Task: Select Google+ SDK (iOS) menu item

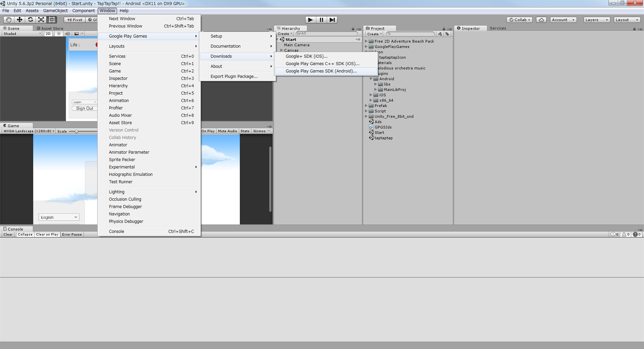Action: coord(325,56)
